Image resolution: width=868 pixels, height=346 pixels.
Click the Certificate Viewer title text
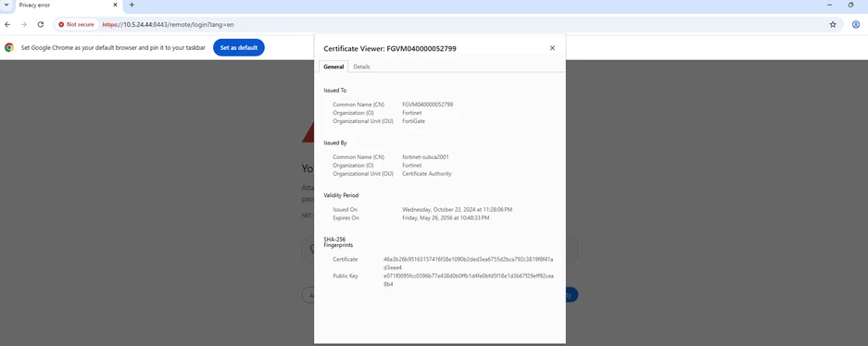tap(390, 49)
